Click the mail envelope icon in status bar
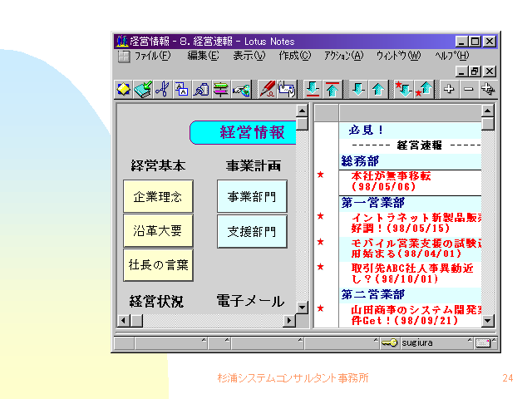532x399 pixels. [484, 342]
